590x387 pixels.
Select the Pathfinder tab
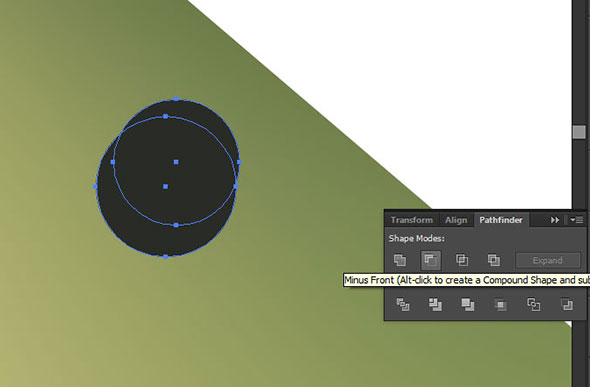pos(501,220)
